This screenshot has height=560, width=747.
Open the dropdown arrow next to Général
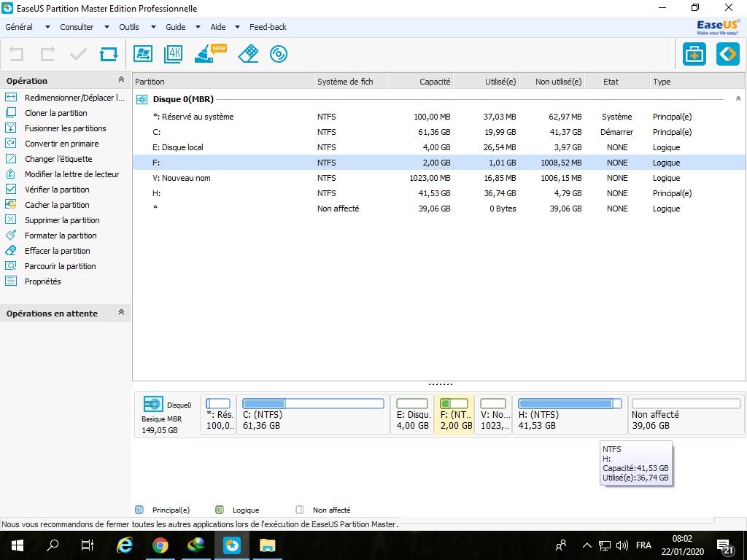point(47,27)
